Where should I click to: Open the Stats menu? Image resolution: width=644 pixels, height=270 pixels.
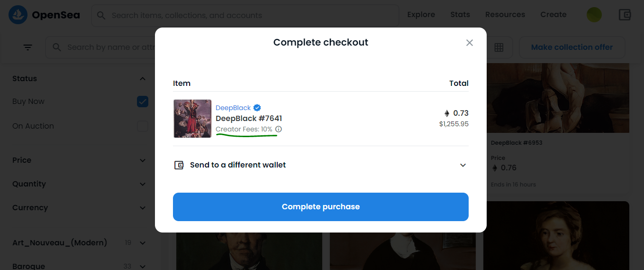point(460,15)
